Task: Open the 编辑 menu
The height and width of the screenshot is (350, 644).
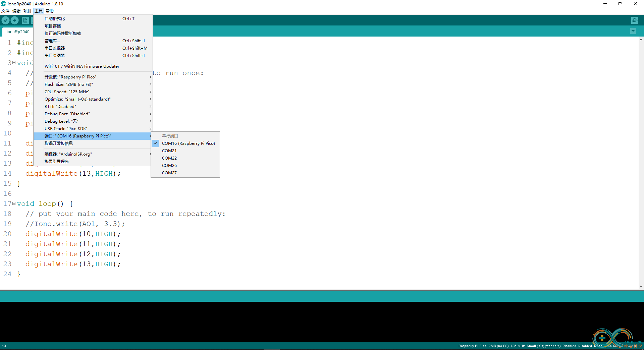Action: coord(16,11)
